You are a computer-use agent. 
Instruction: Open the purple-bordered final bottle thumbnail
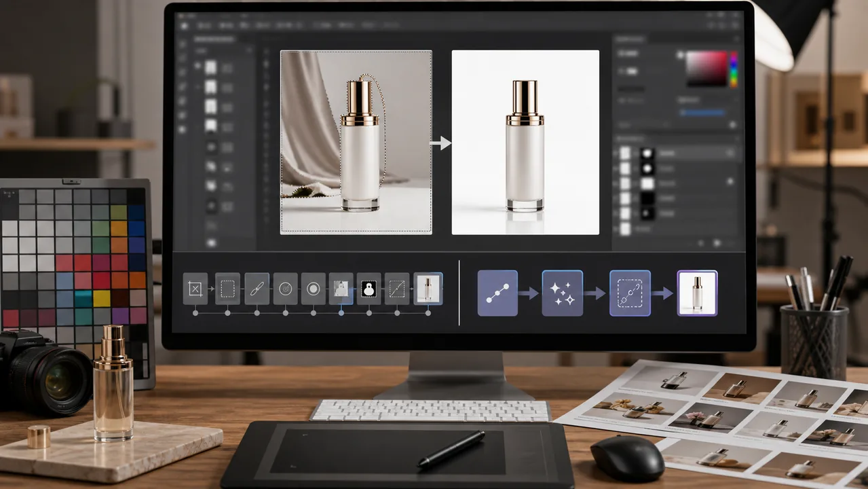tap(697, 293)
